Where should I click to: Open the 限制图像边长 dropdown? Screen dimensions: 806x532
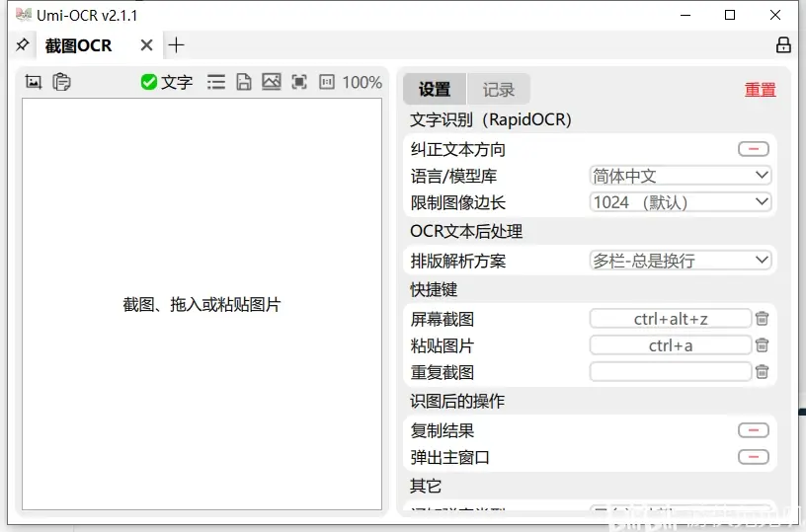pos(680,201)
